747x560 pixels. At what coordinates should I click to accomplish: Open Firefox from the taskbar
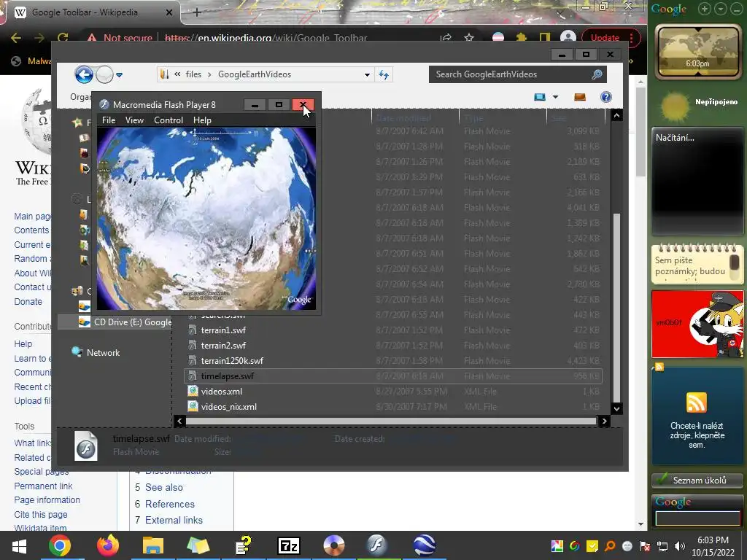point(108,545)
